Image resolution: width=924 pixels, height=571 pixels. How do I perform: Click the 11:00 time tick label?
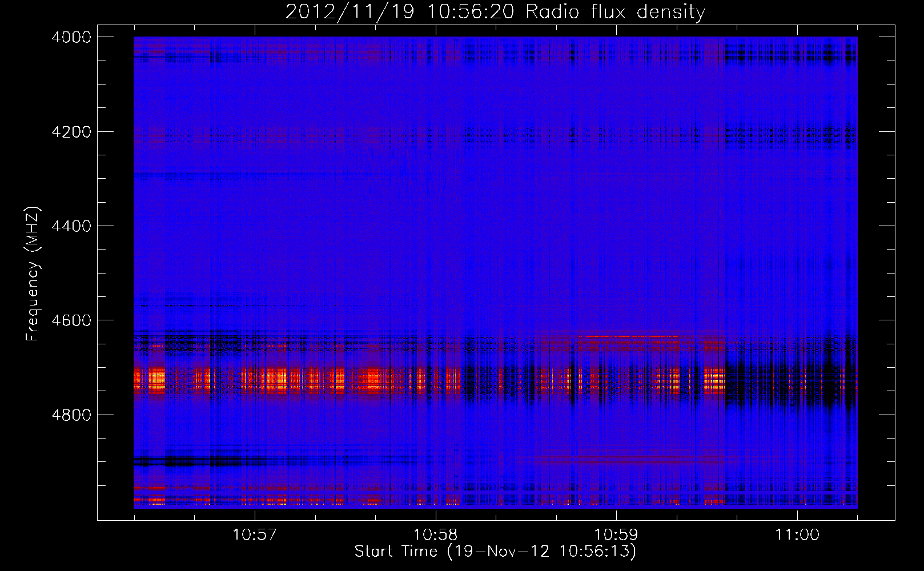797,534
